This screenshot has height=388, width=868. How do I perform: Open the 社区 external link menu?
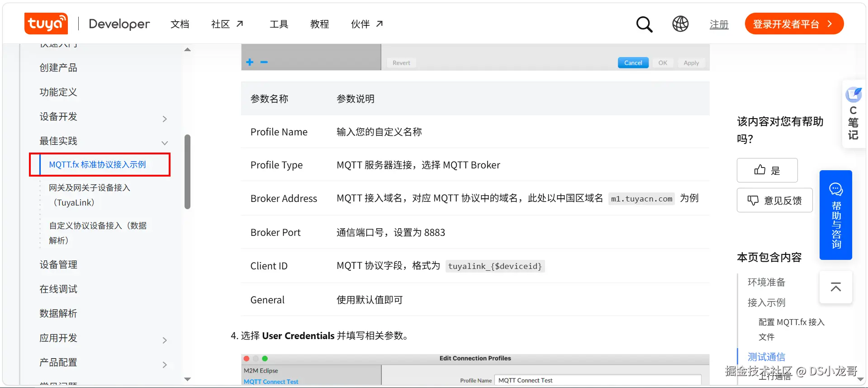point(227,24)
